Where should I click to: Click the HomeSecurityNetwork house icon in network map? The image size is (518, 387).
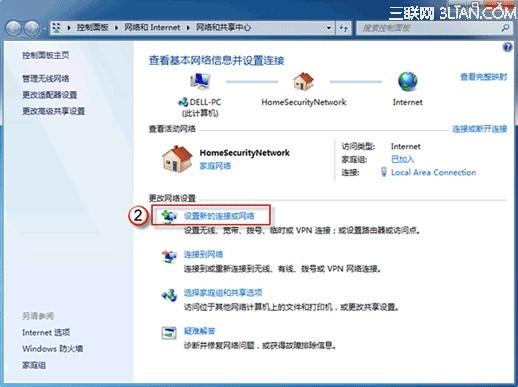303,81
